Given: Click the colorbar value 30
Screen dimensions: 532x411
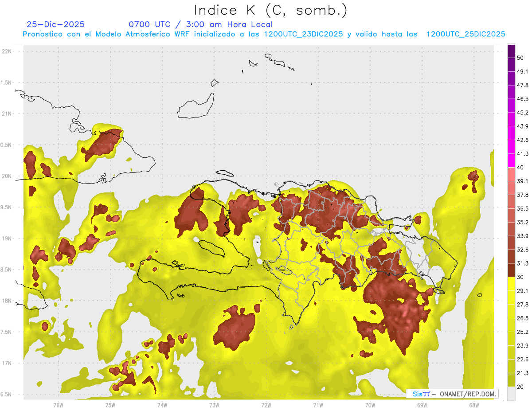Looking at the screenshot, I should (520, 277).
